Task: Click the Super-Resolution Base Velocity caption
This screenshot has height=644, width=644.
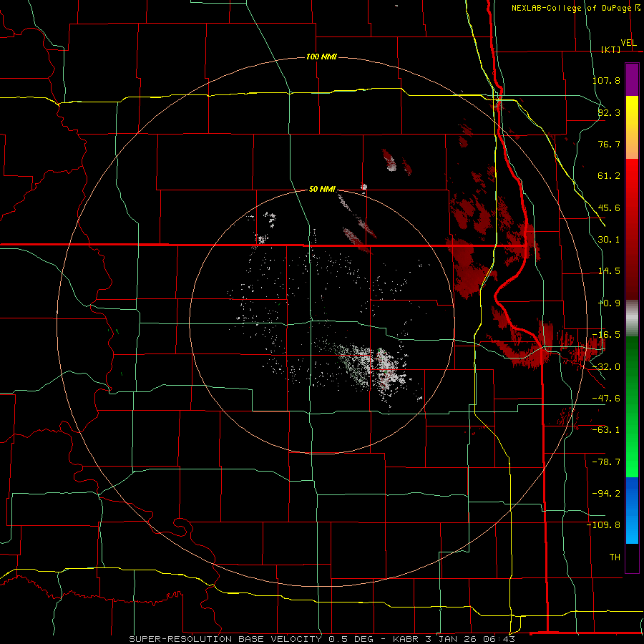Action: (321, 639)
